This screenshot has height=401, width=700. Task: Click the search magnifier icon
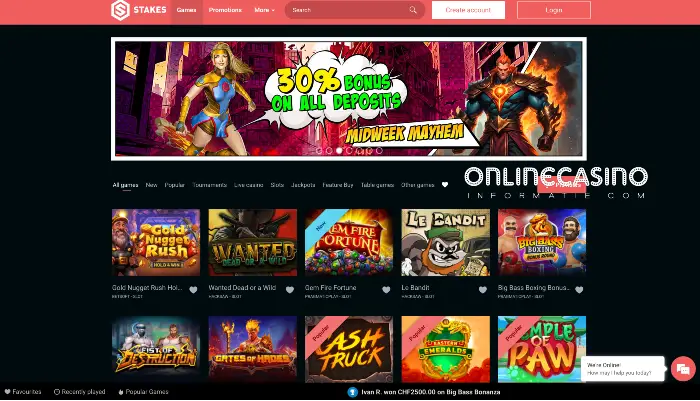point(413,10)
